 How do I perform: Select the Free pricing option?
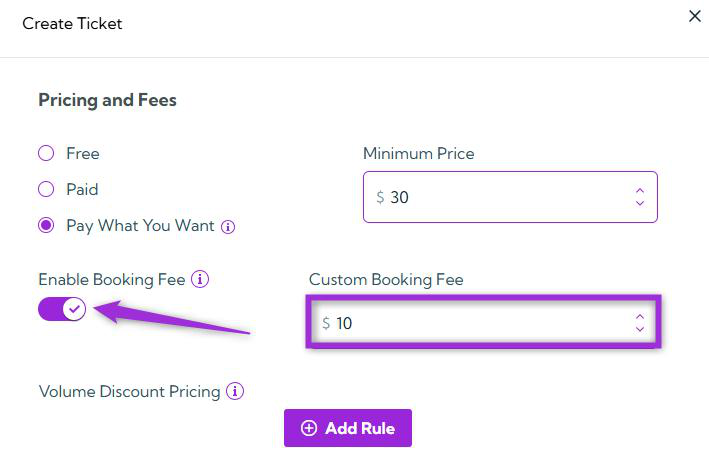pyautogui.click(x=46, y=154)
